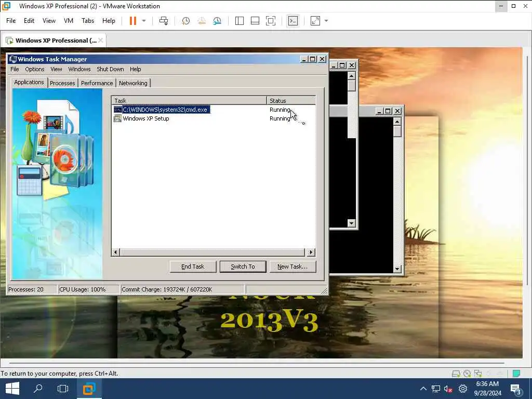Toggle the console view button
532x399 pixels.
point(293,21)
